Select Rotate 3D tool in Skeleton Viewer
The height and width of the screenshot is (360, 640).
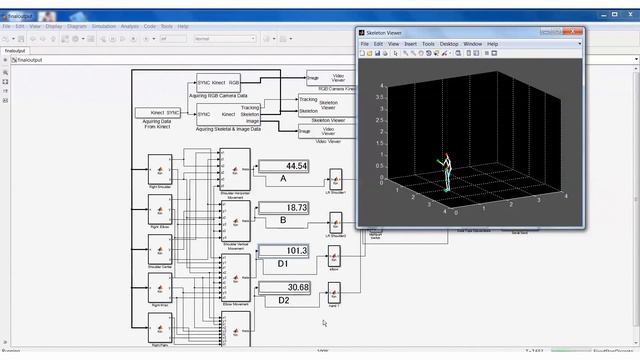click(429, 53)
